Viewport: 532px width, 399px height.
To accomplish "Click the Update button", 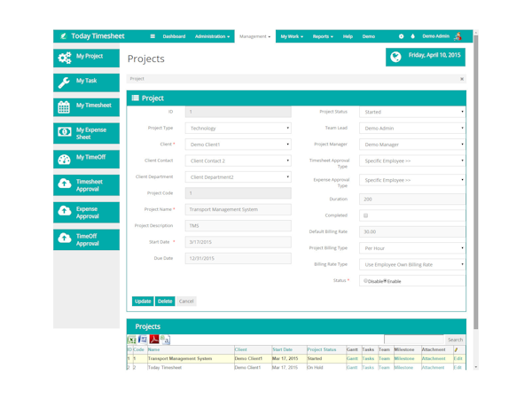I will [x=143, y=301].
